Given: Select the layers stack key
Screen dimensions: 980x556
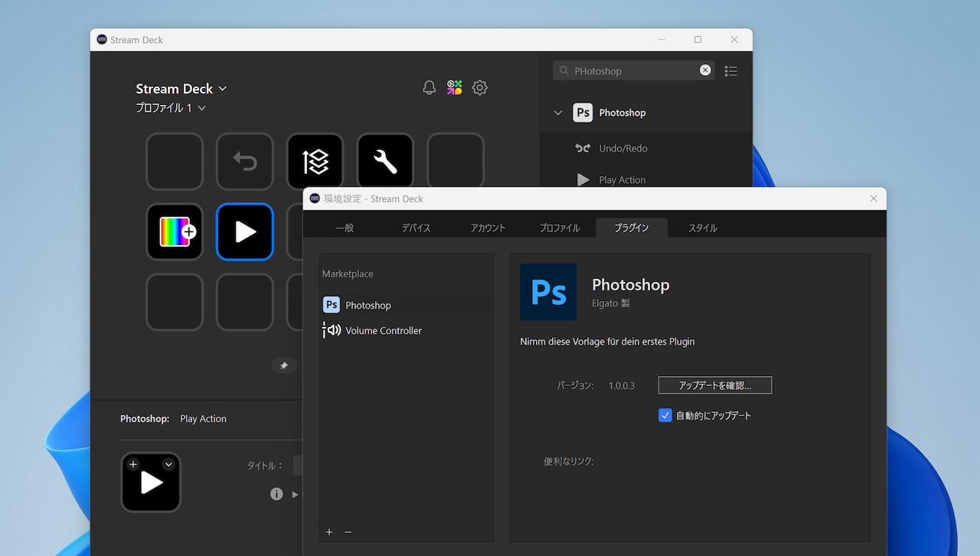Looking at the screenshot, I should (315, 162).
